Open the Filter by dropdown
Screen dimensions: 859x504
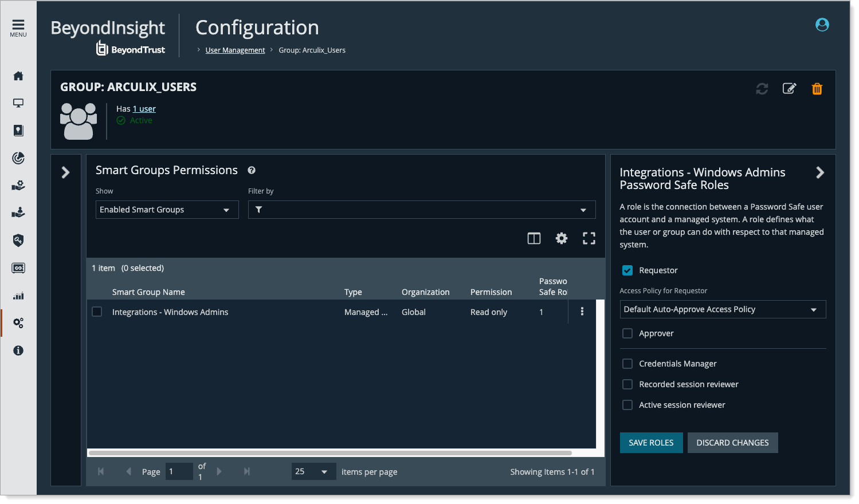422,210
